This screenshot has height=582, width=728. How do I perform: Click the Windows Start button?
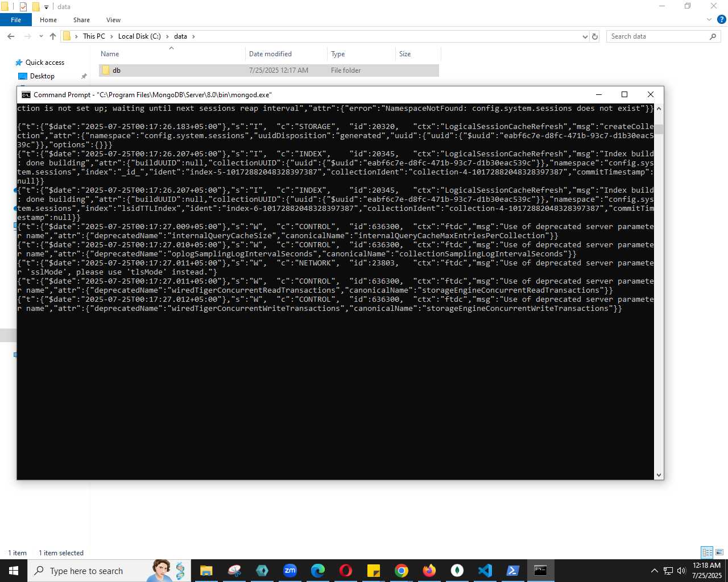pos(14,571)
